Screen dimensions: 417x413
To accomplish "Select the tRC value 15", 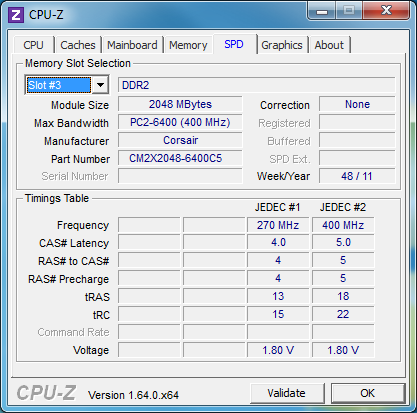I will pyautogui.click(x=278, y=314).
